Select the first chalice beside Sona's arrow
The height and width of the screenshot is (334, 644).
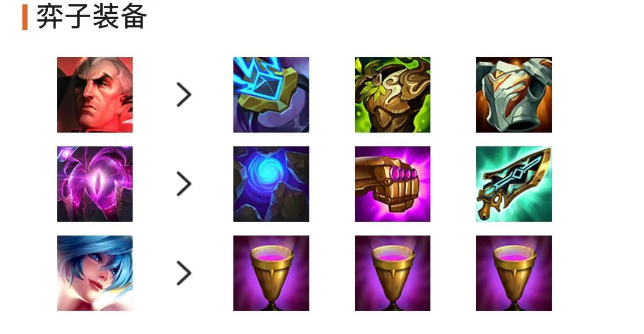(x=271, y=273)
